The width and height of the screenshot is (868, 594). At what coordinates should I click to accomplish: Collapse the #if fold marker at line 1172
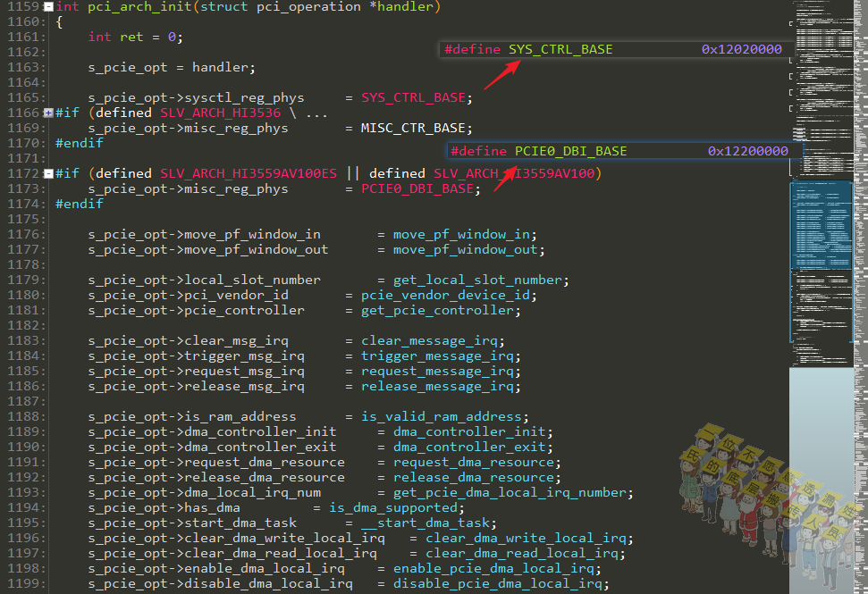48,173
